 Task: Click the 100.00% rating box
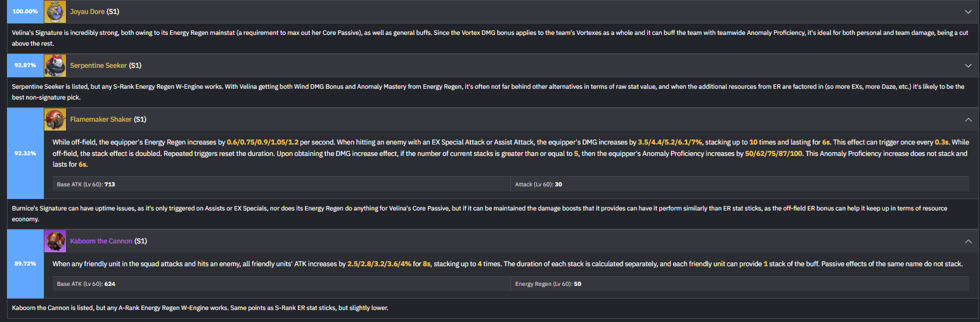click(x=25, y=11)
